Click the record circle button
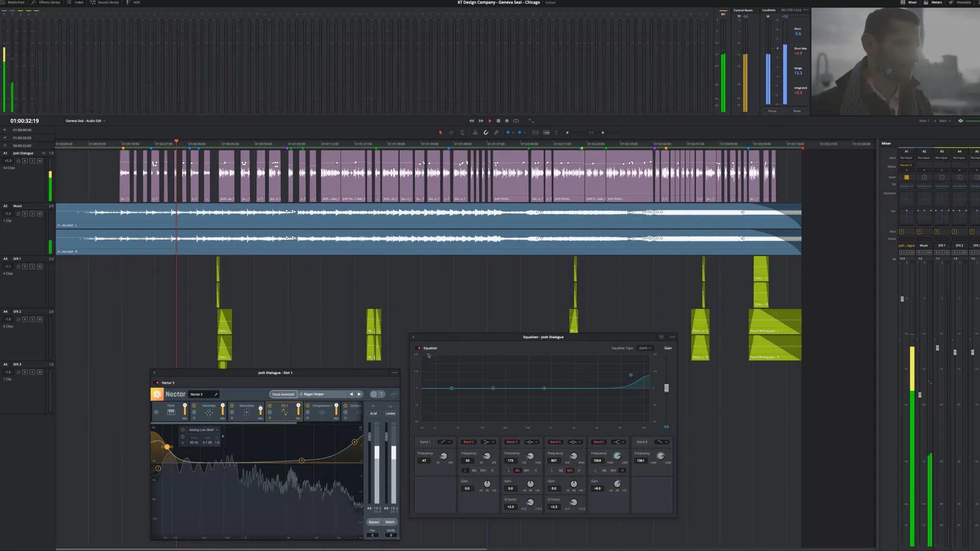 coord(507,121)
